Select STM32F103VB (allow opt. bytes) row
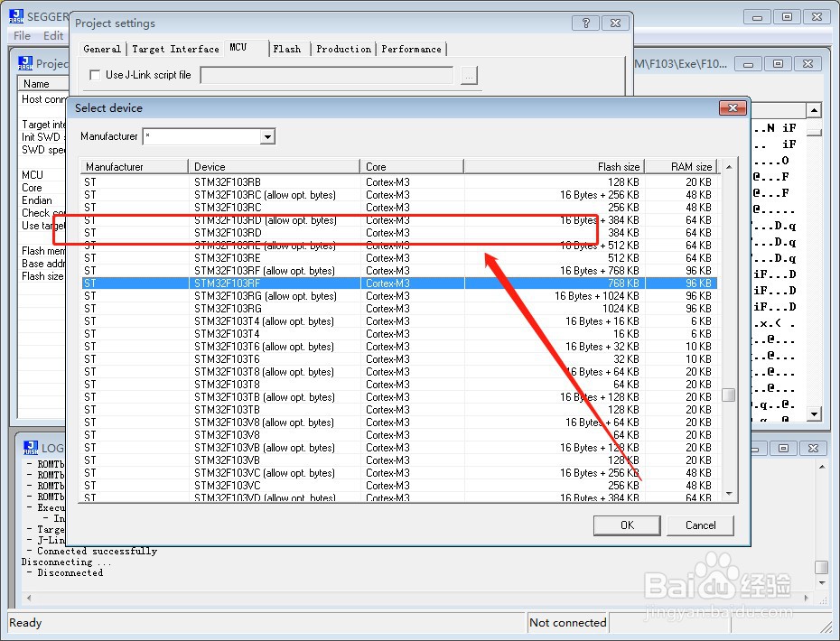 point(399,448)
